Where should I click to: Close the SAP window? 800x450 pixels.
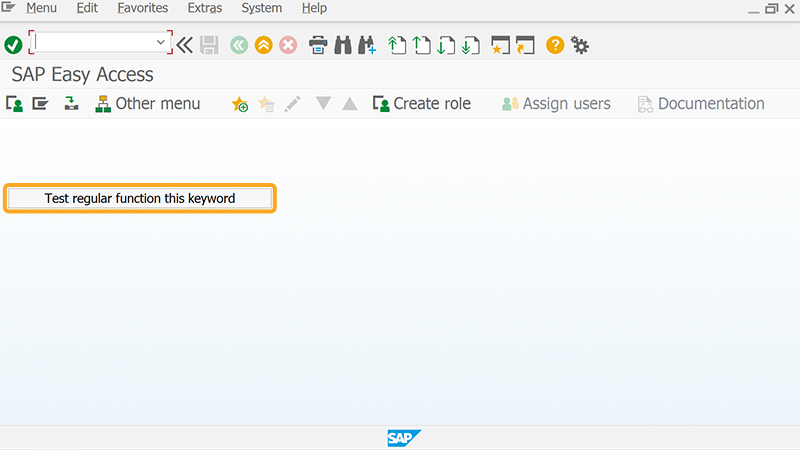[789, 9]
